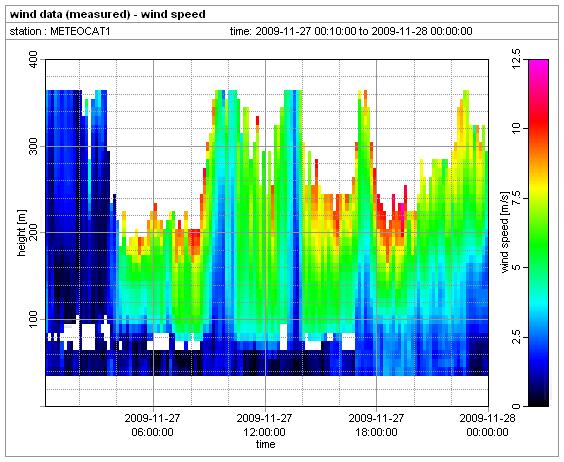The width and height of the screenshot is (564, 462).
Task: Click the 5 colorbar value label
Action: point(516,267)
